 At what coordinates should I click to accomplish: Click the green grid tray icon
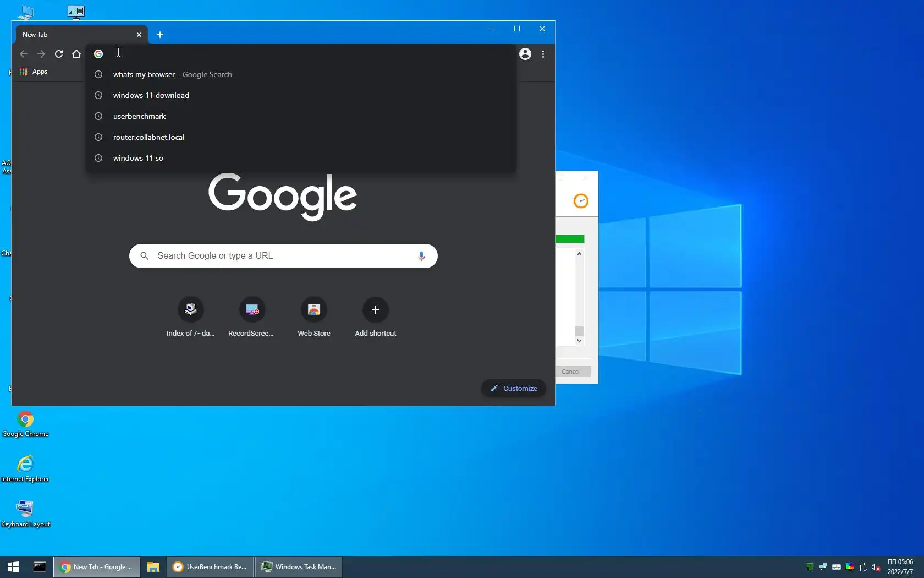point(810,567)
